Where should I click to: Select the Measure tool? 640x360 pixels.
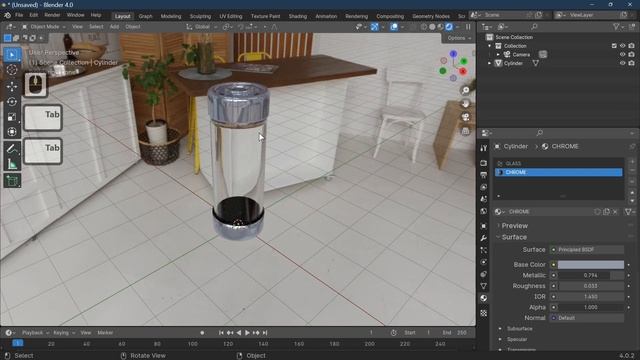point(12,164)
